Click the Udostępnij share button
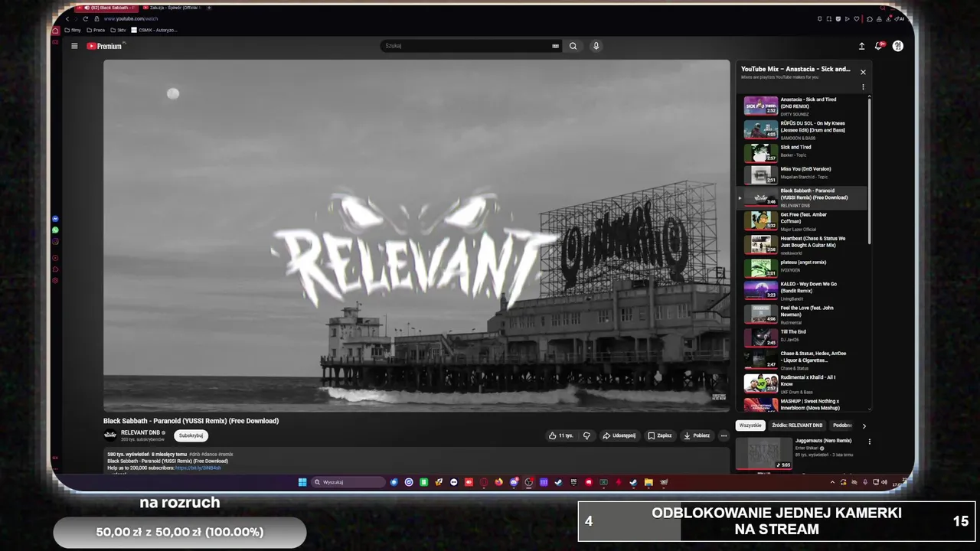The width and height of the screenshot is (980, 551). (619, 435)
